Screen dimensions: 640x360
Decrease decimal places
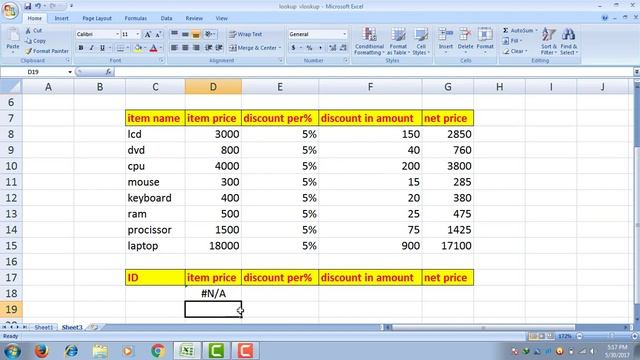tap(343, 48)
